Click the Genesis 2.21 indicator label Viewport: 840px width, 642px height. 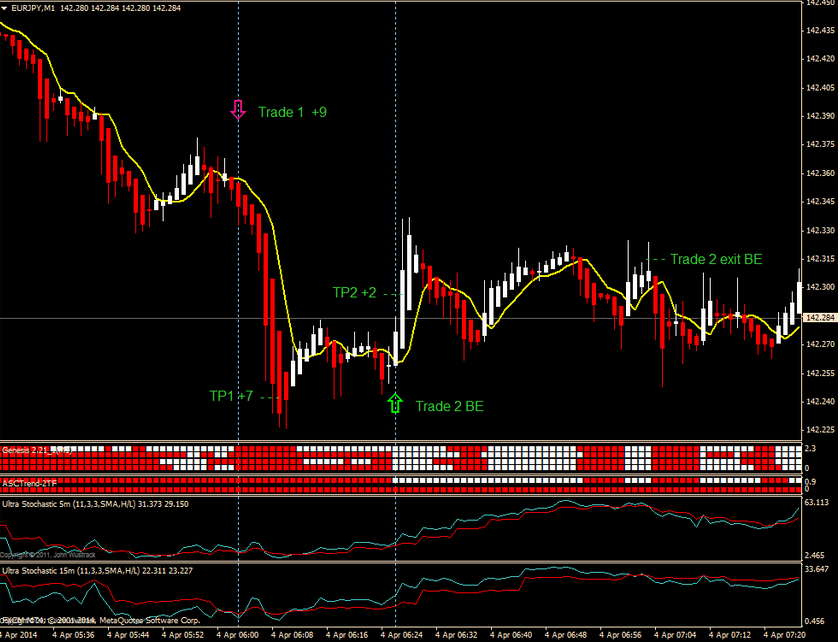pos(36,450)
